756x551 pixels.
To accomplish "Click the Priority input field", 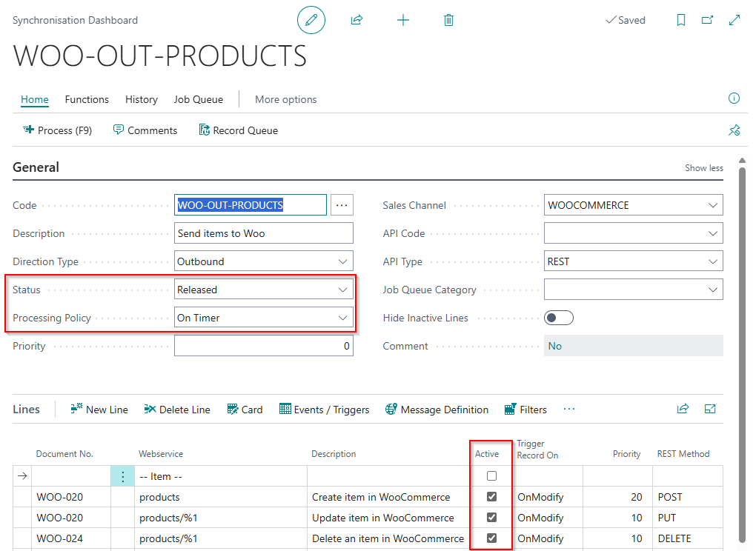I will click(x=264, y=346).
